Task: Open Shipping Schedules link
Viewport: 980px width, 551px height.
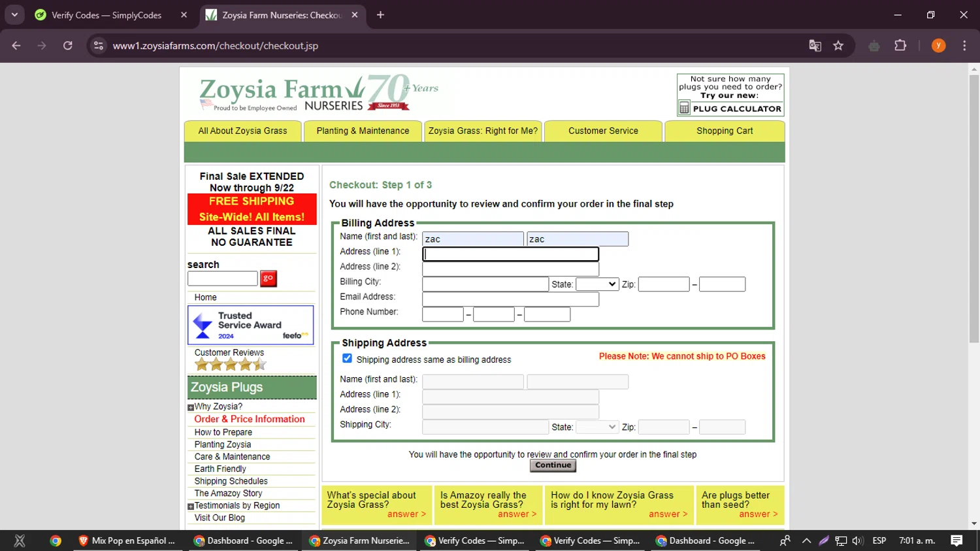Action: point(231,481)
